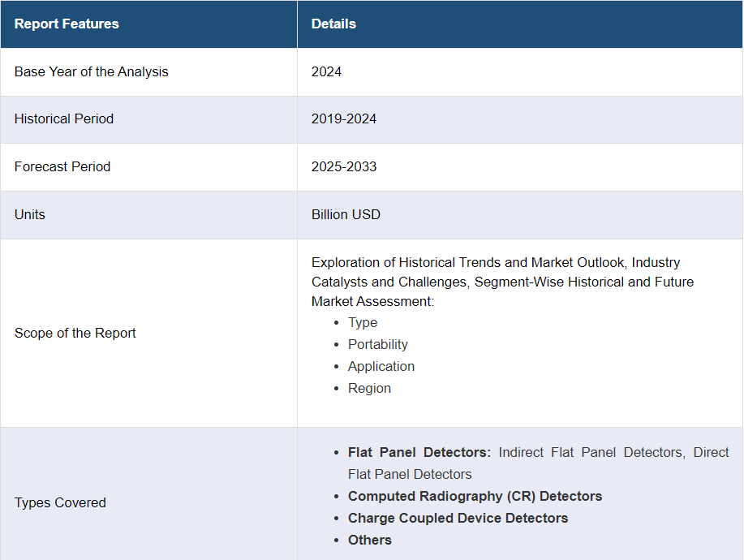Select Charge Coupled Device Detectors entry

tap(458, 518)
